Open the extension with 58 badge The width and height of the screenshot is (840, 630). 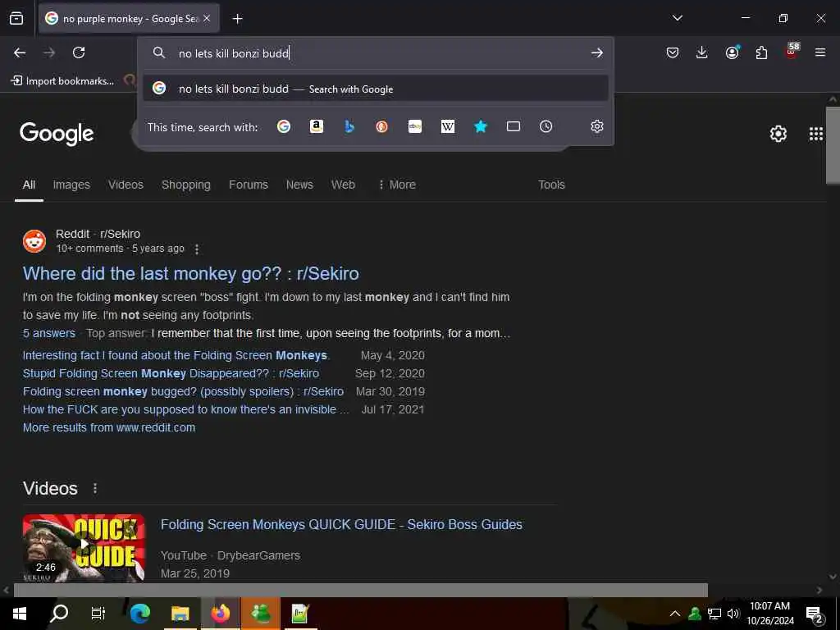coord(792,52)
